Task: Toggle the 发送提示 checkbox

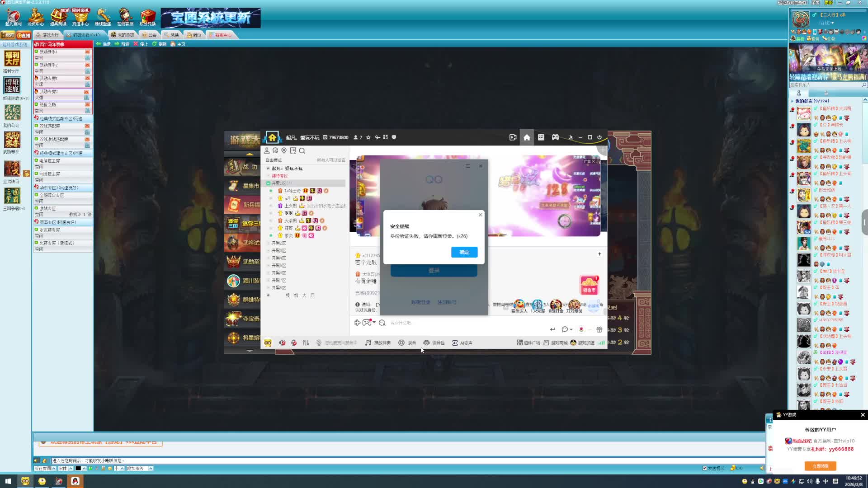Action: pyautogui.click(x=704, y=468)
